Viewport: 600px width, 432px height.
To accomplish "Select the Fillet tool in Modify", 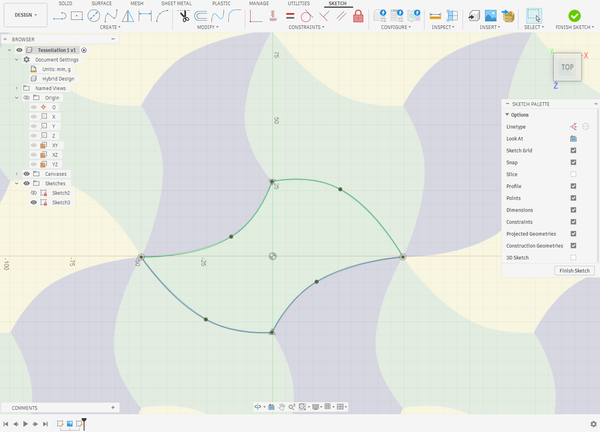I will 234,16.
